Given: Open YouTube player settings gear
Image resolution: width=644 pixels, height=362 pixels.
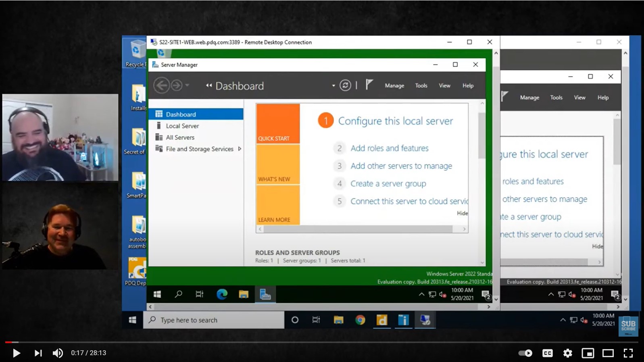Looking at the screenshot, I should click(x=568, y=353).
